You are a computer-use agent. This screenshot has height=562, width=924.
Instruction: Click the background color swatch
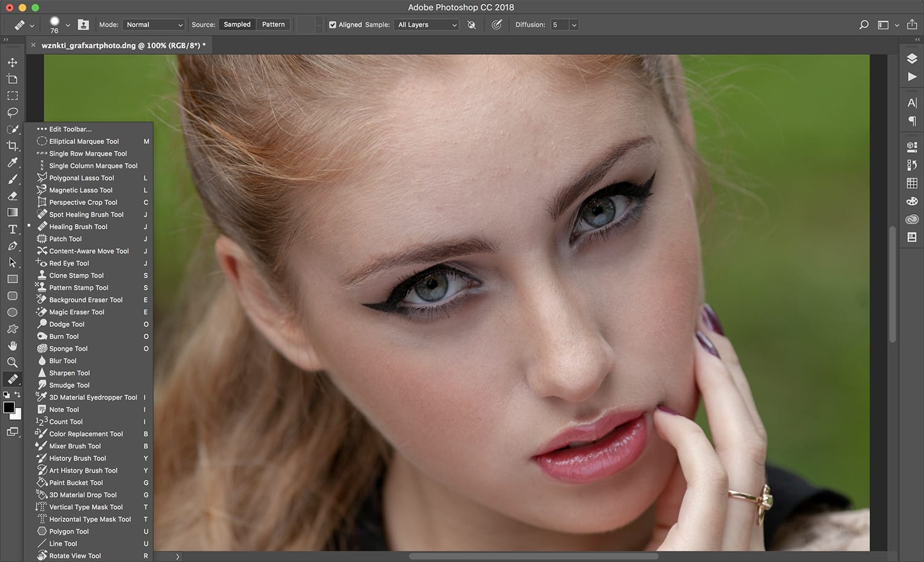[x=17, y=415]
